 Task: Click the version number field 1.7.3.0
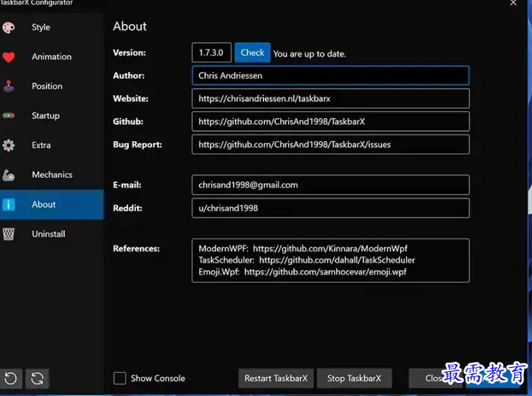211,52
